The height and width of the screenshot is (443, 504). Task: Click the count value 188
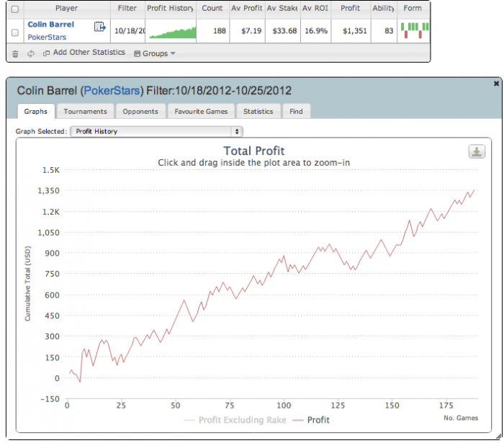220,31
